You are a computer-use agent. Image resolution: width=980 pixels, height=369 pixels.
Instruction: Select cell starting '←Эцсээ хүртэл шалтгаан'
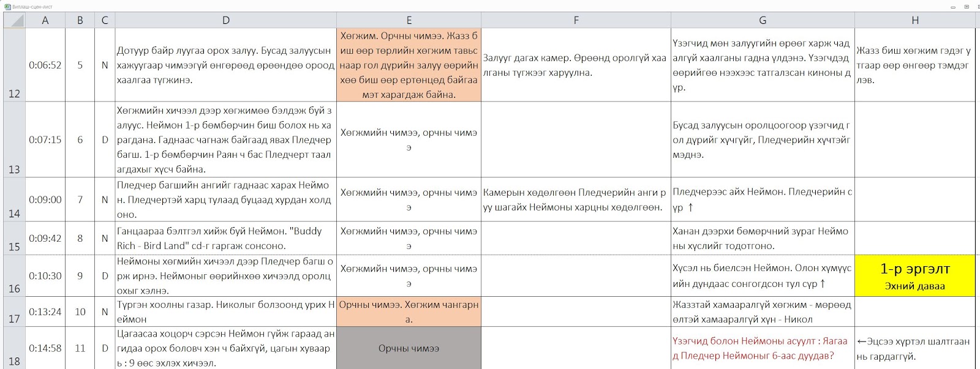point(914,348)
